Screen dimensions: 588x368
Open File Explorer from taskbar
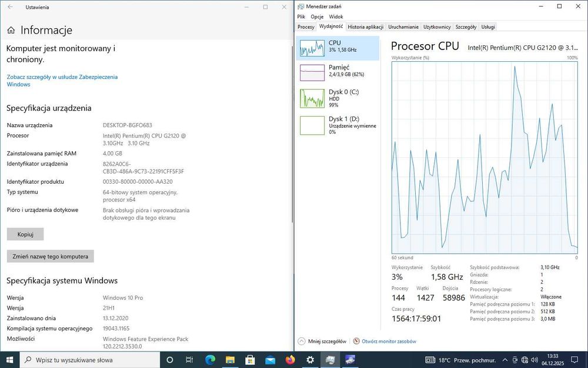tap(230, 360)
